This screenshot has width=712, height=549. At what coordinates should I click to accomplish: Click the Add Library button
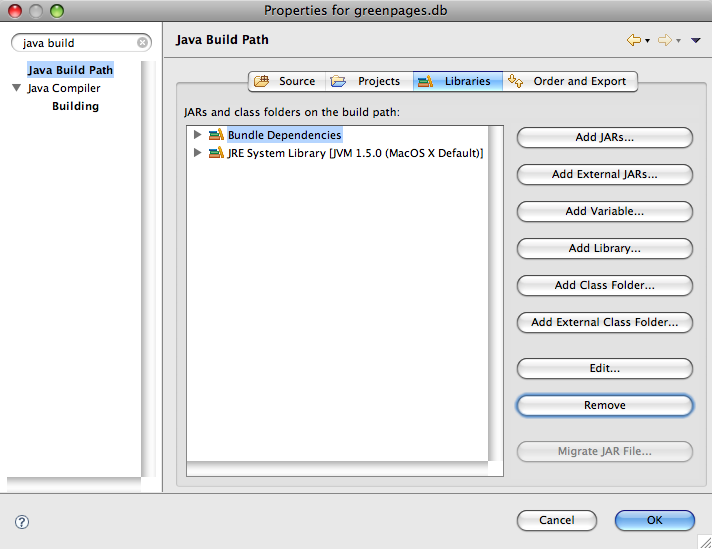605,248
